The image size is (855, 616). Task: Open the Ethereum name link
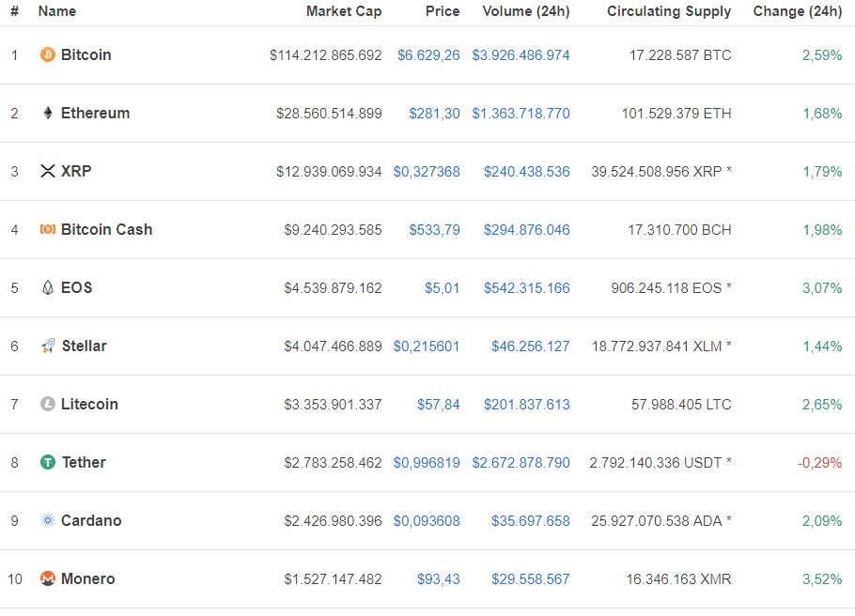(96, 113)
